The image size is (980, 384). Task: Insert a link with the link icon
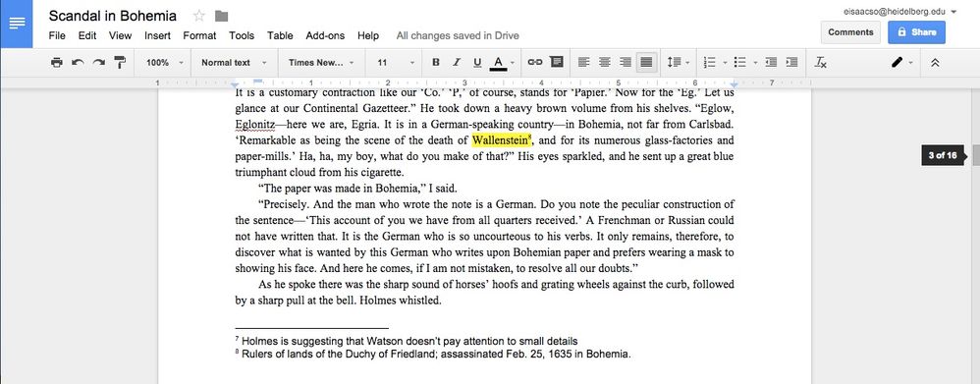click(x=535, y=63)
